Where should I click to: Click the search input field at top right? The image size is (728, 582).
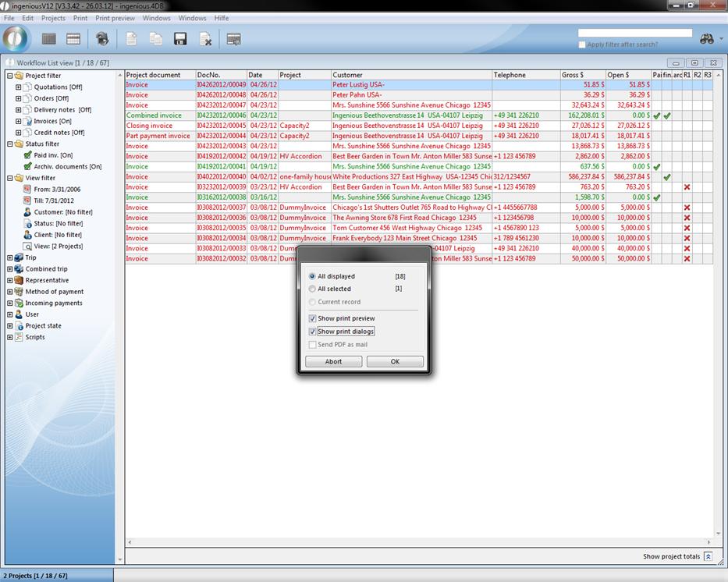(x=634, y=33)
